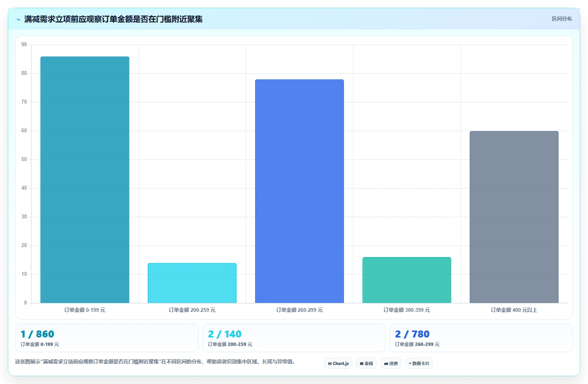Click the y-axis value 50
The width and height of the screenshot is (588, 384).
[24, 159]
